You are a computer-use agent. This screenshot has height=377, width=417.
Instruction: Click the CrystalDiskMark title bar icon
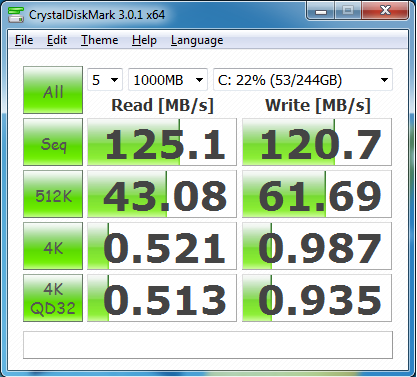tap(15, 15)
